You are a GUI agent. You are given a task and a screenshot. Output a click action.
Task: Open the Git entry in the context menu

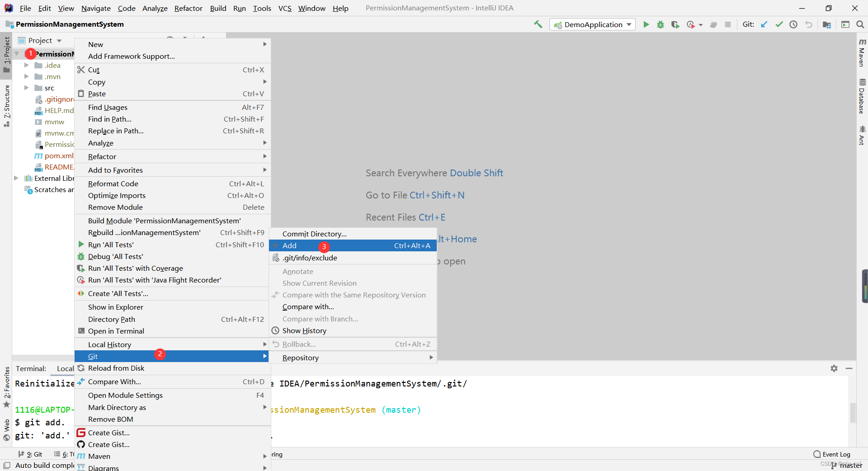[x=172, y=356]
